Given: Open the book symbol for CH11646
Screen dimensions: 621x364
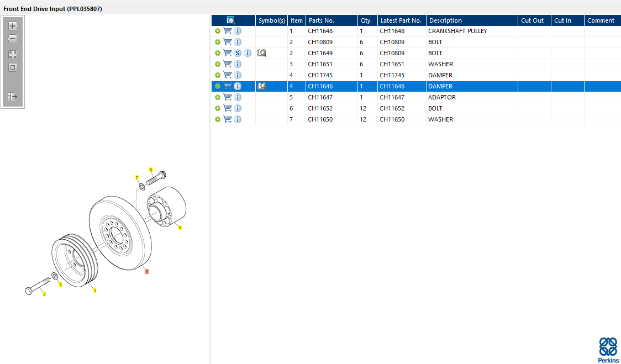Looking at the screenshot, I should pyautogui.click(x=261, y=86).
